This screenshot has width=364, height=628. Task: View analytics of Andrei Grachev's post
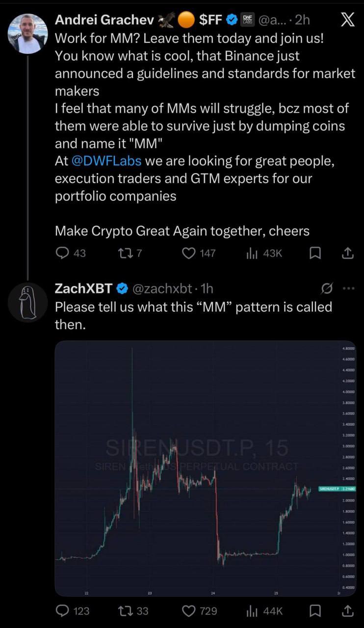252,253
